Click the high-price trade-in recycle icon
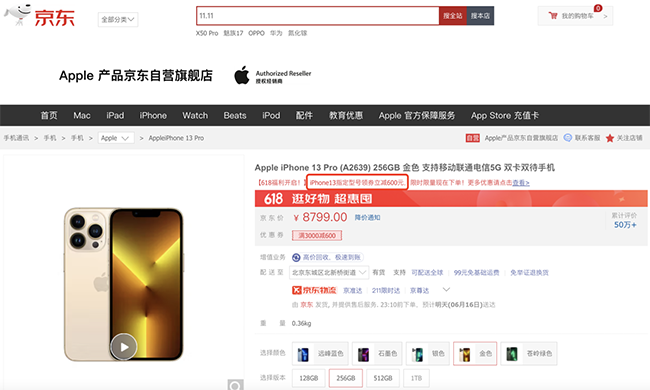Screen dimensions: 650x390 tap(296, 257)
